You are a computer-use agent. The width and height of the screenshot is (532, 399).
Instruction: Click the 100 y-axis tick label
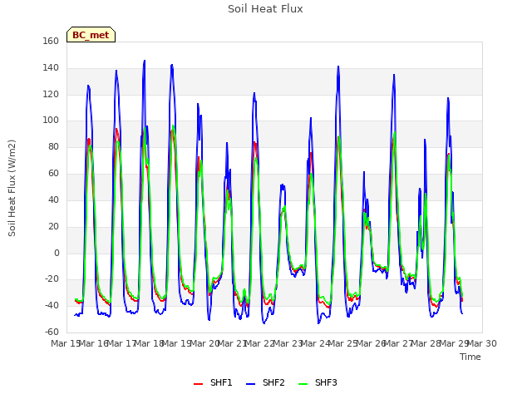51,120
